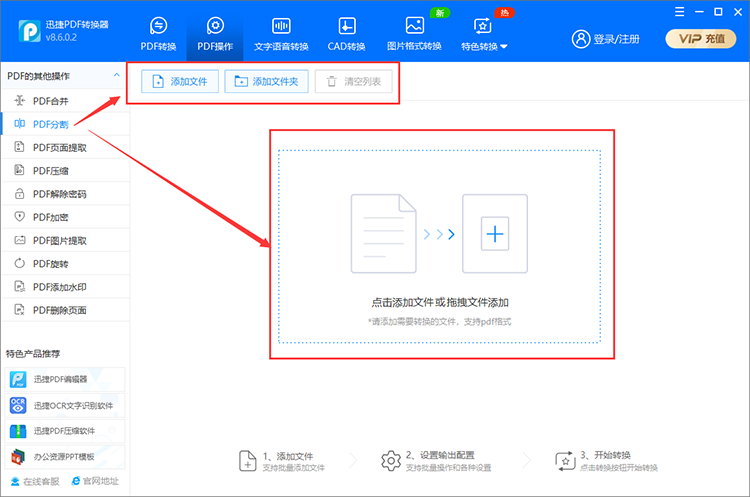Open the 图片格式转换 tab
Image resolution: width=750 pixels, height=497 pixels.
click(414, 33)
